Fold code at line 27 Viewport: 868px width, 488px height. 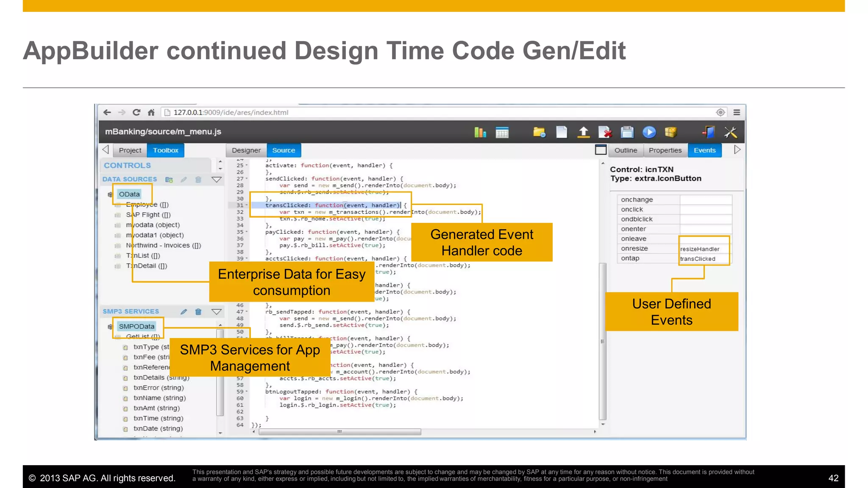click(x=247, y=179)
